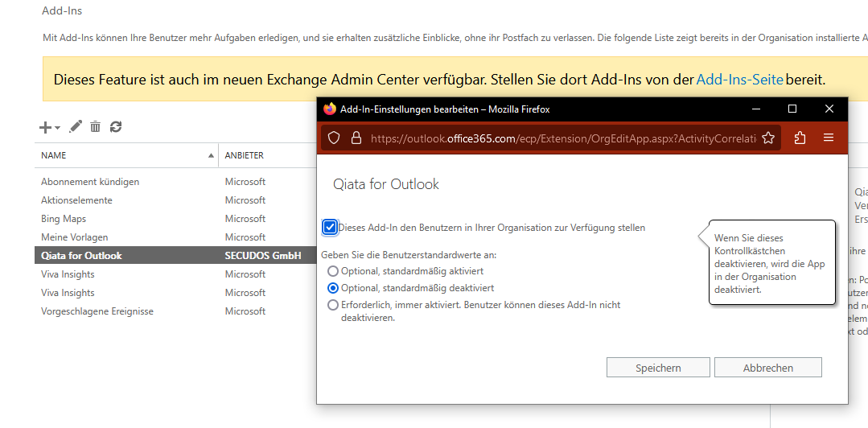The width and height of the screenshot is (868, 428).
Task: Click the Abbrechen button
Action: pyautogui.click(x=767, y=368)
